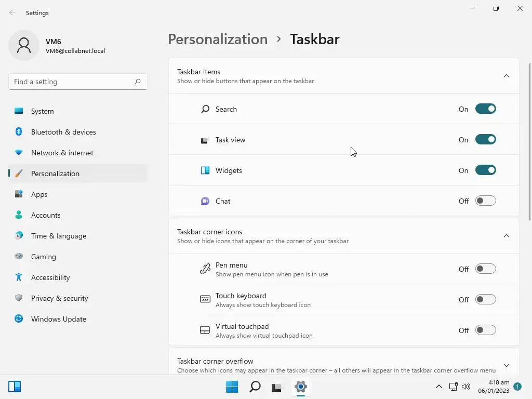
Task: Open Search from the taskbar
Action: click(x=255, y=387)
